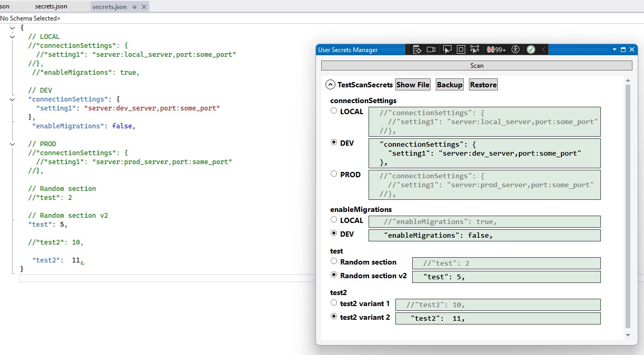The height and width of the screenshot is (355, 644).
Task: Click the Select Element cursor icon in debug toolbar
Action: 447,49
